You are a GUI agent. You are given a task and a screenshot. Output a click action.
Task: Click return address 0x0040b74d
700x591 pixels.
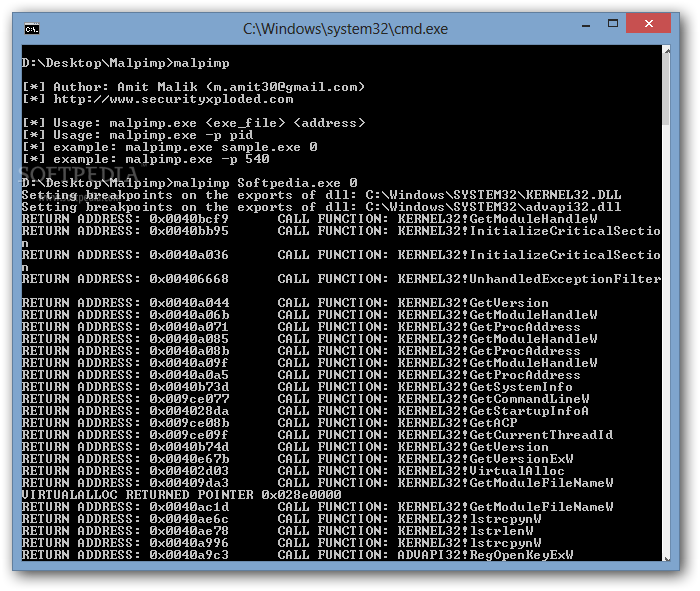pyautogui.click(x=189, y=447)
